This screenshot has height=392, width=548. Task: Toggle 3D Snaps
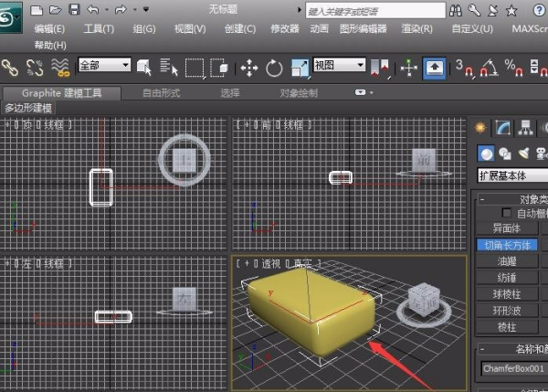465,68
